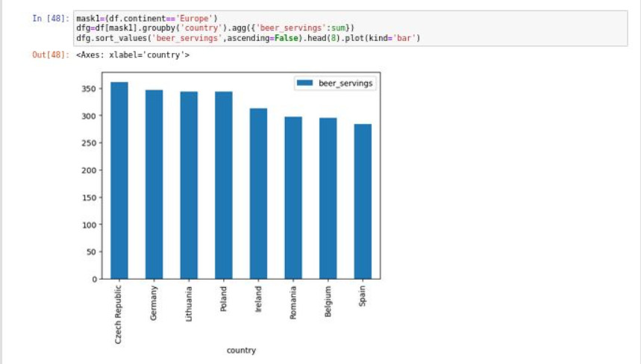
Task: Select the Germany bar in the chart
Action: tap(154, 186)
